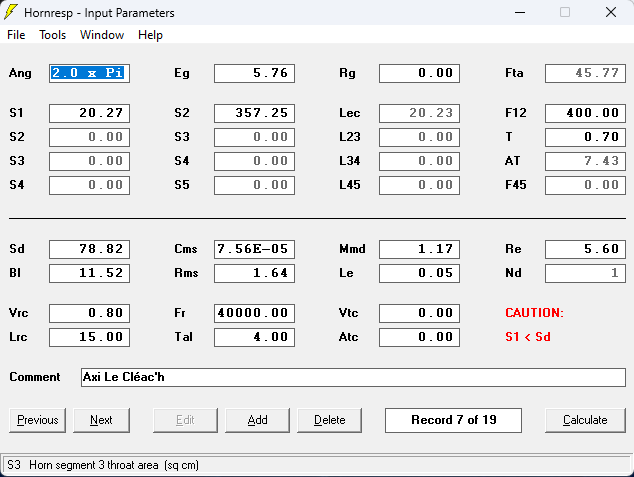The height and width of the screenshot is (477, 634).
Task: Open the File menu
Action: click(16, 35)
